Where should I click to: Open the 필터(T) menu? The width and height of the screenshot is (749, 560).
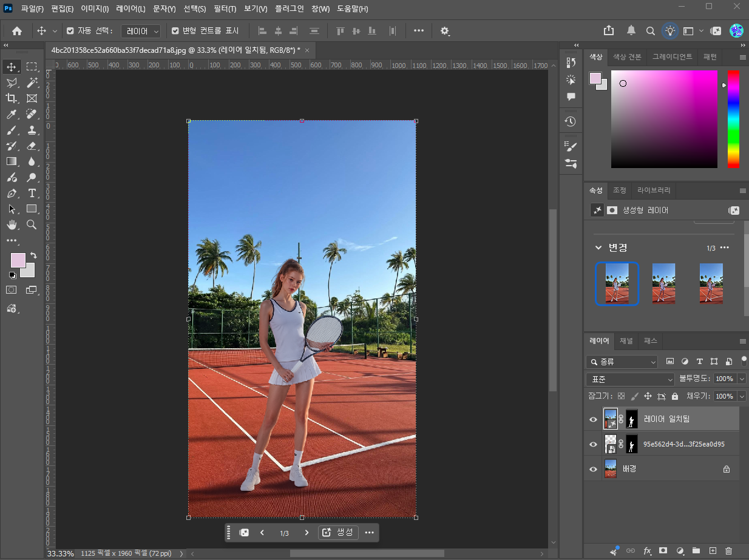225,9
